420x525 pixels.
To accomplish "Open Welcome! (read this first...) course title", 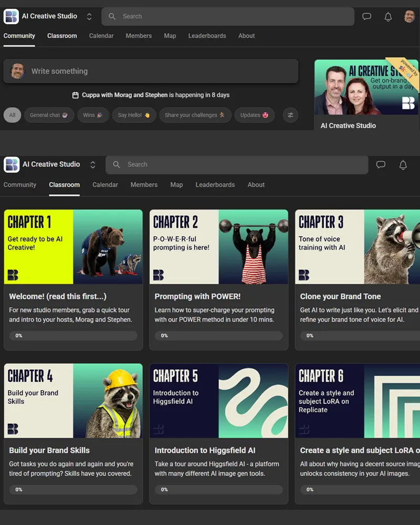I will 58,296.
